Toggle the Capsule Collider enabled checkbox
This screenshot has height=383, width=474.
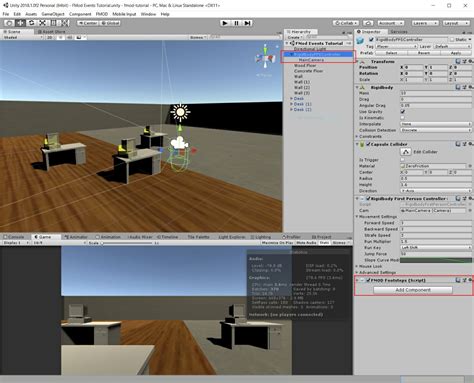pyautogui.click(x=368, y=144)
